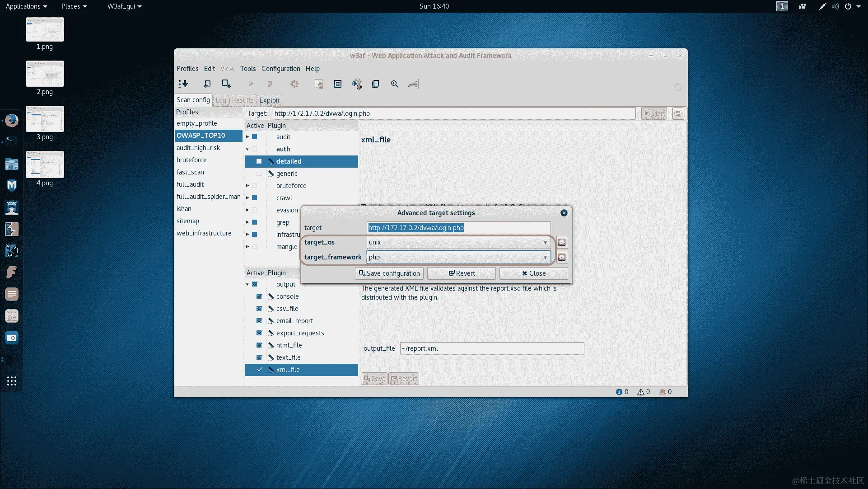This screenshot has width=868, height=489.
Task: Click Revert in Advanced target settings
Action: coord(462,273)
